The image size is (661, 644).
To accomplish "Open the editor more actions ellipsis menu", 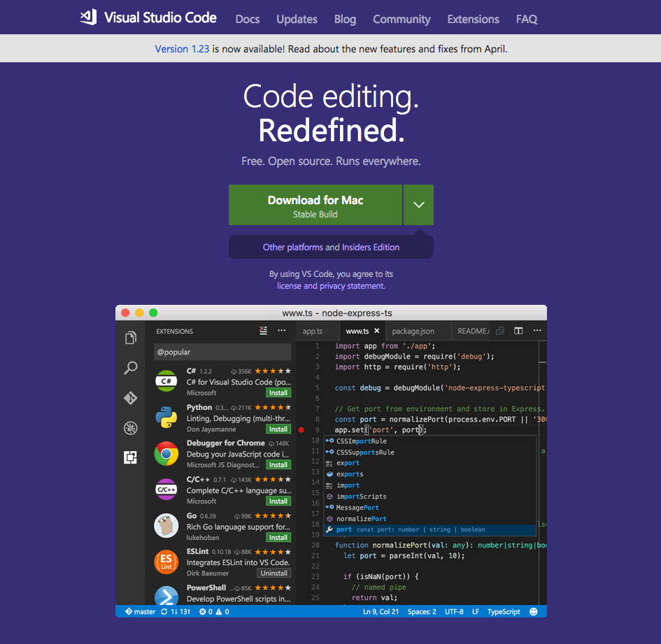I will click(536, 330).
